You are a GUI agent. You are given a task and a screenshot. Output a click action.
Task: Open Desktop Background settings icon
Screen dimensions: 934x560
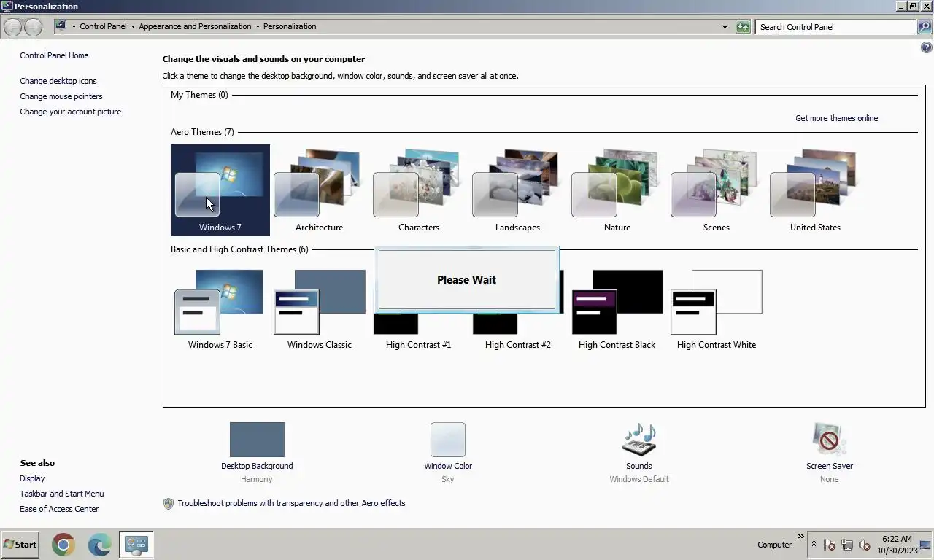(257, 440)
